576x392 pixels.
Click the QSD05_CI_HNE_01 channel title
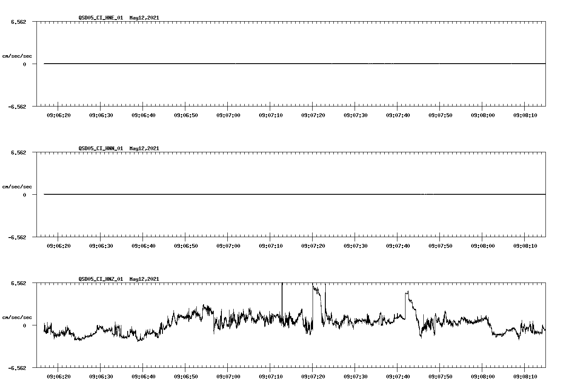[101, 18]
